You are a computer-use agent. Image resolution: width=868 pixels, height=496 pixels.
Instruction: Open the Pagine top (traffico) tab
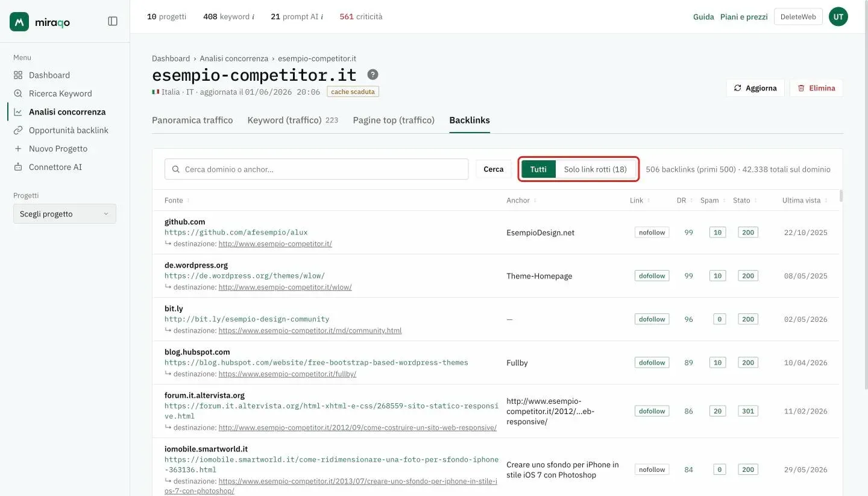(394, 121)
